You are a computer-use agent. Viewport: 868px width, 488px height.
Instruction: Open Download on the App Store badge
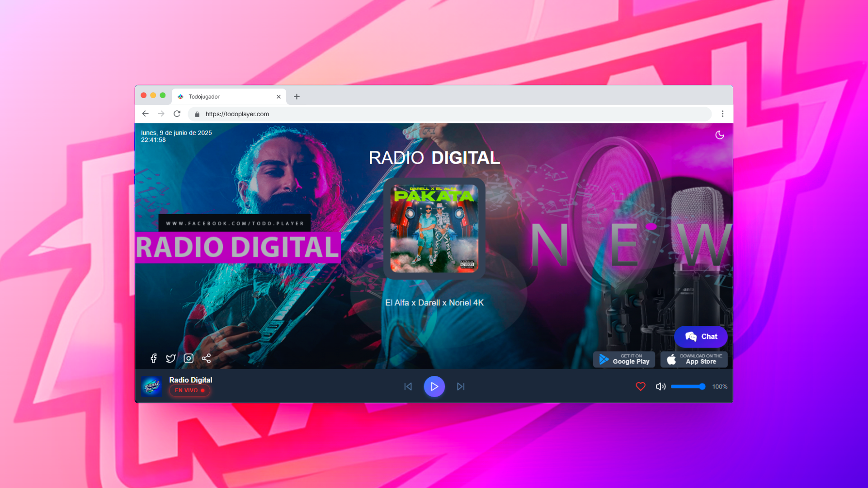694,359
